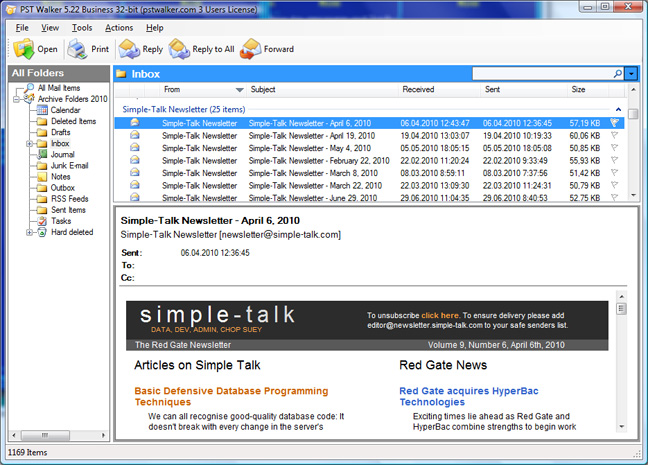This screenshot has width=648, height=465.
Task: Expand the Hard deleted tree node
Action: tap(29, 232)
